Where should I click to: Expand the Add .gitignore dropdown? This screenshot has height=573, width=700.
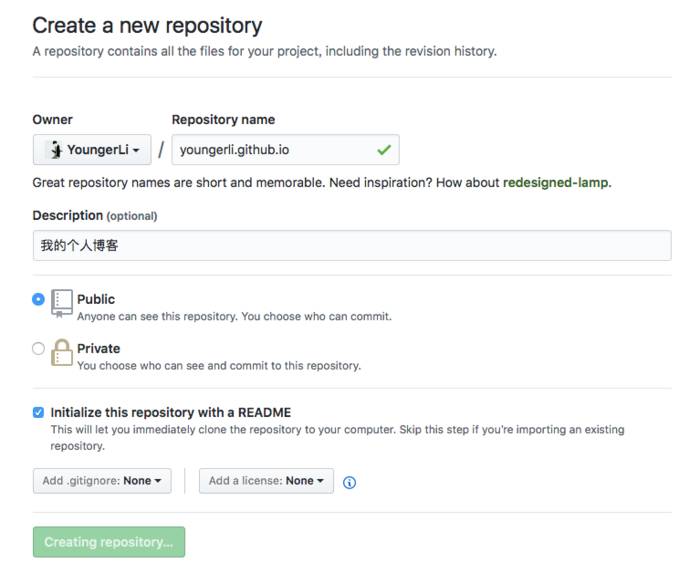click(102, 481)
